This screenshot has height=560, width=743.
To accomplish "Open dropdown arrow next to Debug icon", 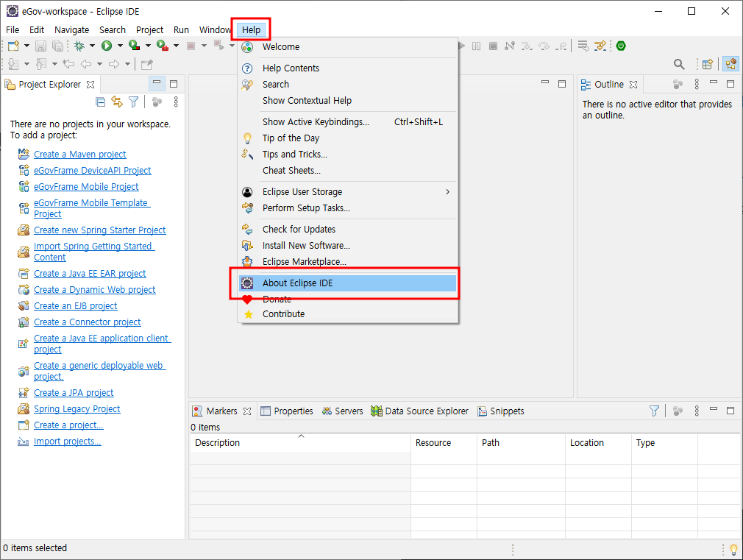I will tap(93, 46).
